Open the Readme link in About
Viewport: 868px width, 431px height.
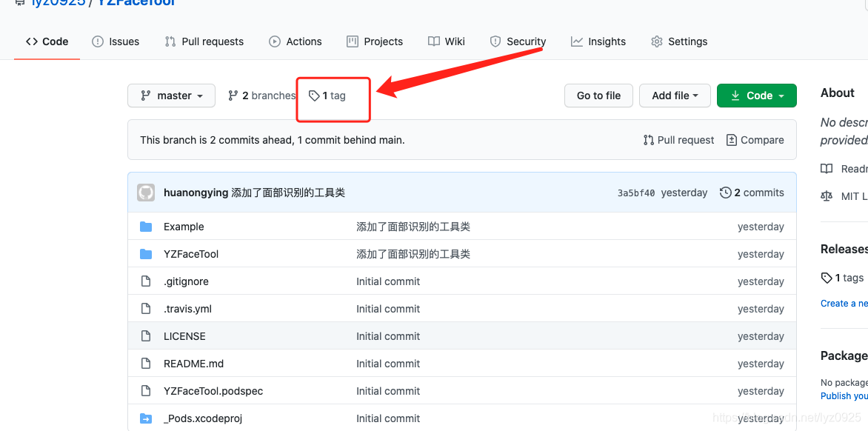844,169
